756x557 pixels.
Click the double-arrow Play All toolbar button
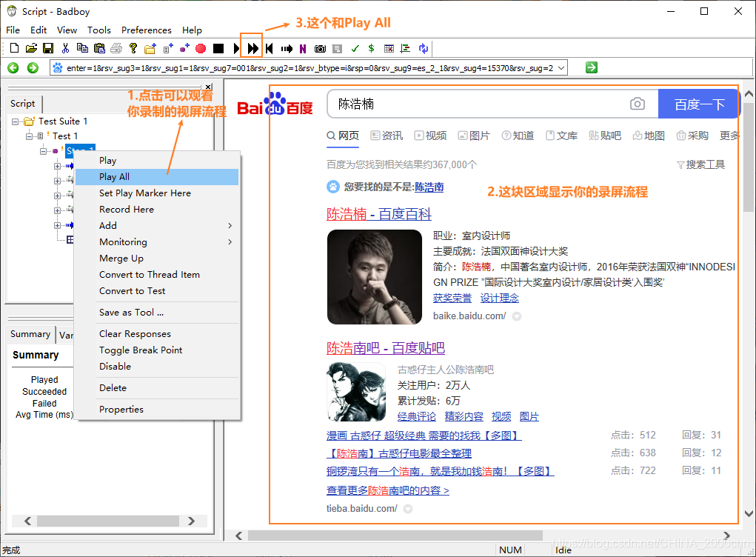point(252,48)
